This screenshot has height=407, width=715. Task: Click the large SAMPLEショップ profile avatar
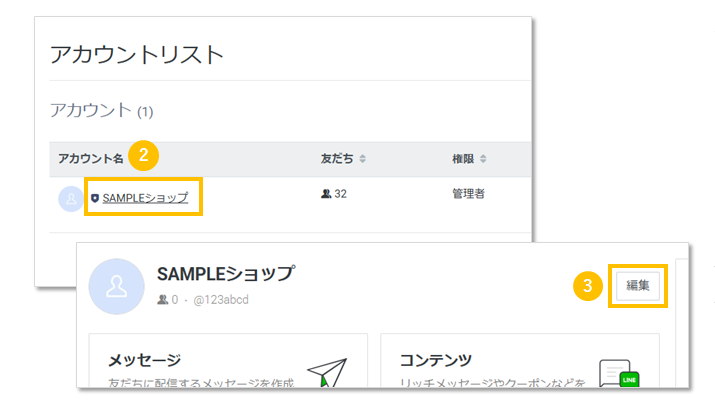(116, 284)
